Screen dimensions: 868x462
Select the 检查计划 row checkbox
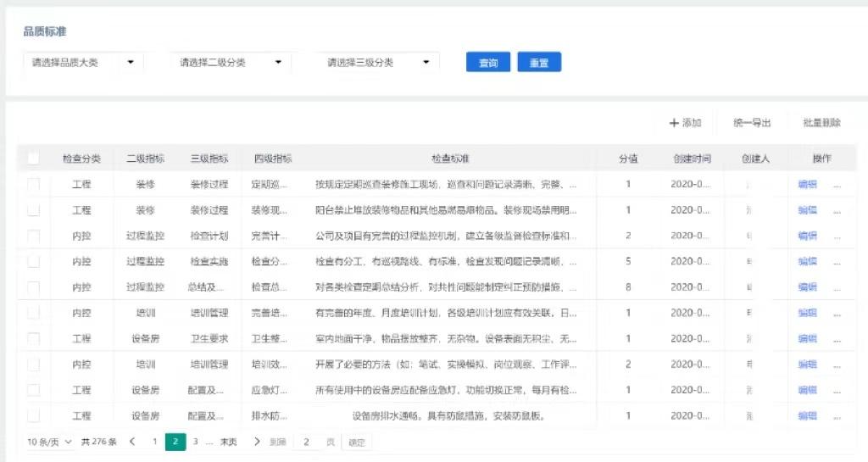pos(33,236)
